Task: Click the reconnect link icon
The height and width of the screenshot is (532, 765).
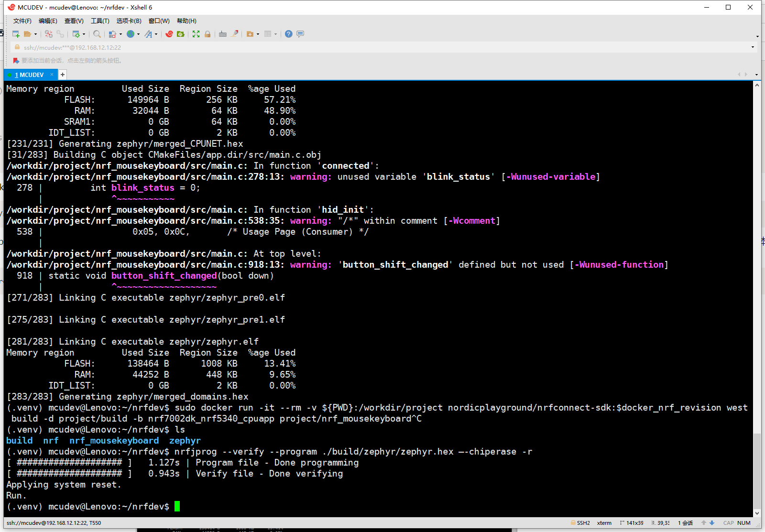Action: point(60,34)
